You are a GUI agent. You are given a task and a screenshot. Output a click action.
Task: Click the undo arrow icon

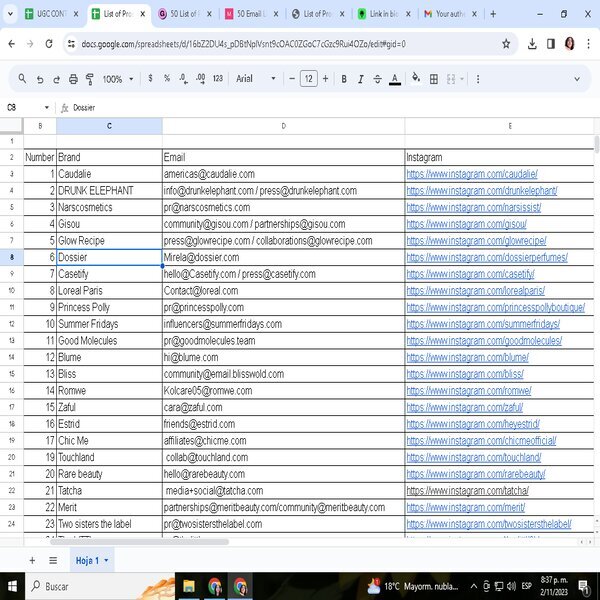click(x=40, y=80)
